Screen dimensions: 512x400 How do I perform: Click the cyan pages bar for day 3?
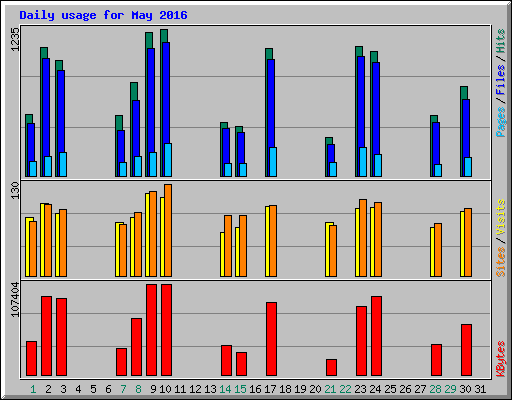point(63,164)
